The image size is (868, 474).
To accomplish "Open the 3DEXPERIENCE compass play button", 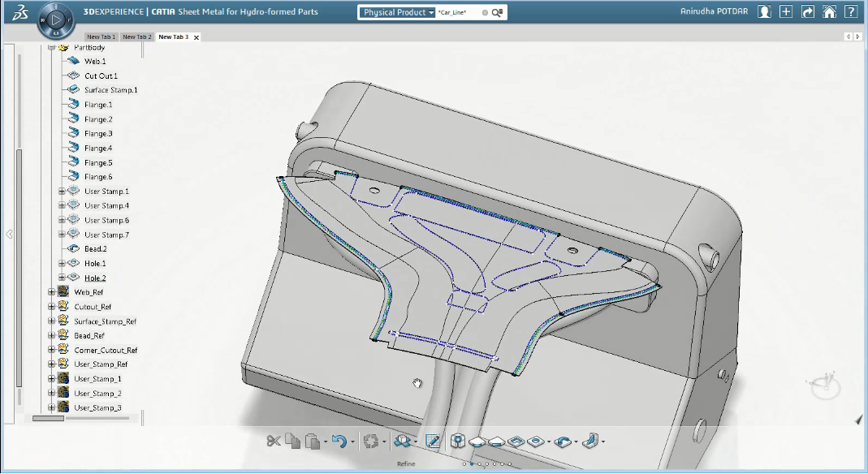I will 55,20.
